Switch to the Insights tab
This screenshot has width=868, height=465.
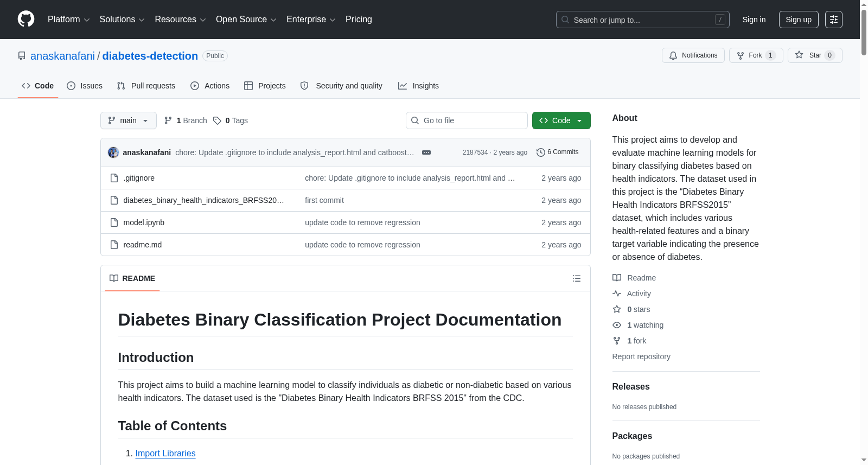point(418,86)
